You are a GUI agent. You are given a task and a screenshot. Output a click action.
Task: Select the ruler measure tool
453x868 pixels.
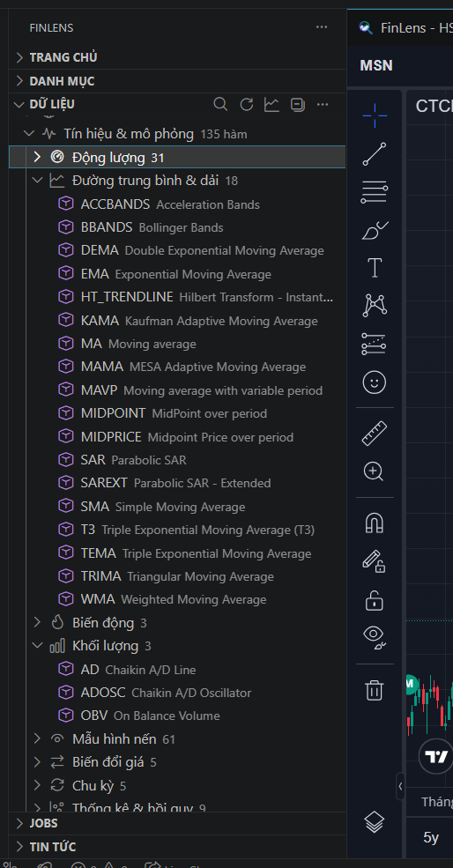(375, 434)
